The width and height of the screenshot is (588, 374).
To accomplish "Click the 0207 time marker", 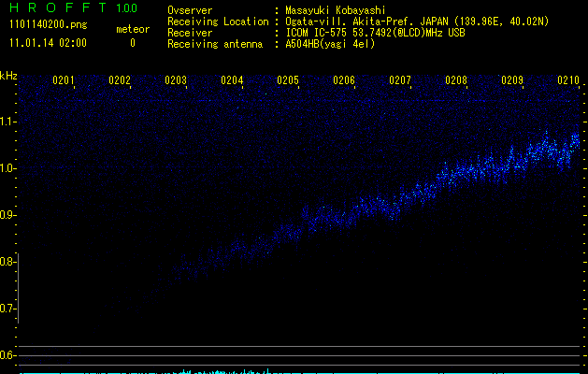I will (400, 80).
